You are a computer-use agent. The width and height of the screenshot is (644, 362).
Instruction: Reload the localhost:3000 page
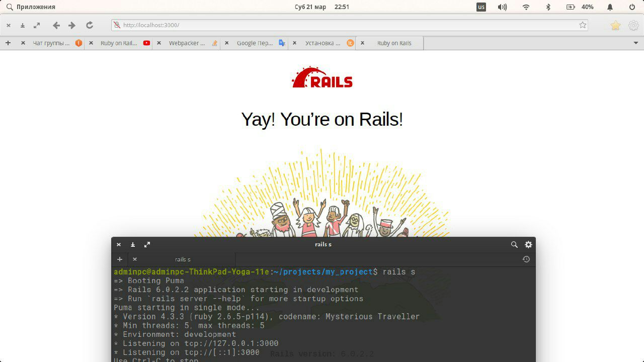tap(90, 25)
